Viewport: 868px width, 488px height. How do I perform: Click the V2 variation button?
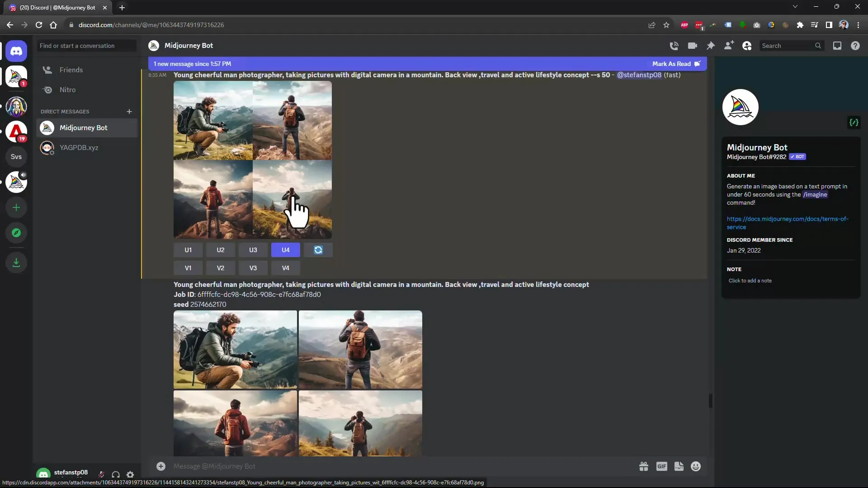click(x=221, y=268)
